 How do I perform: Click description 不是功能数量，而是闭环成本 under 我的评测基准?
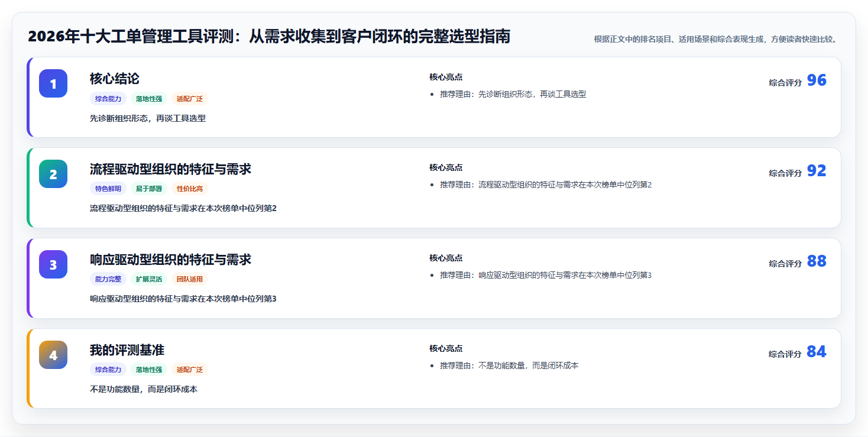(x=144, y=389)
